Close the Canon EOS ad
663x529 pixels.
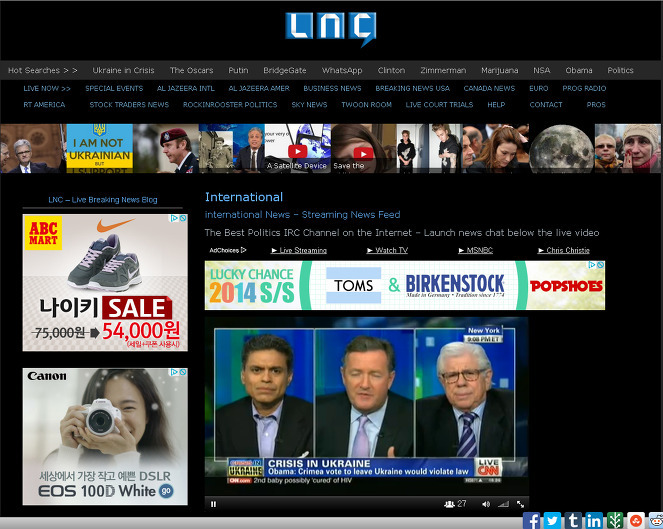point(183,372)
